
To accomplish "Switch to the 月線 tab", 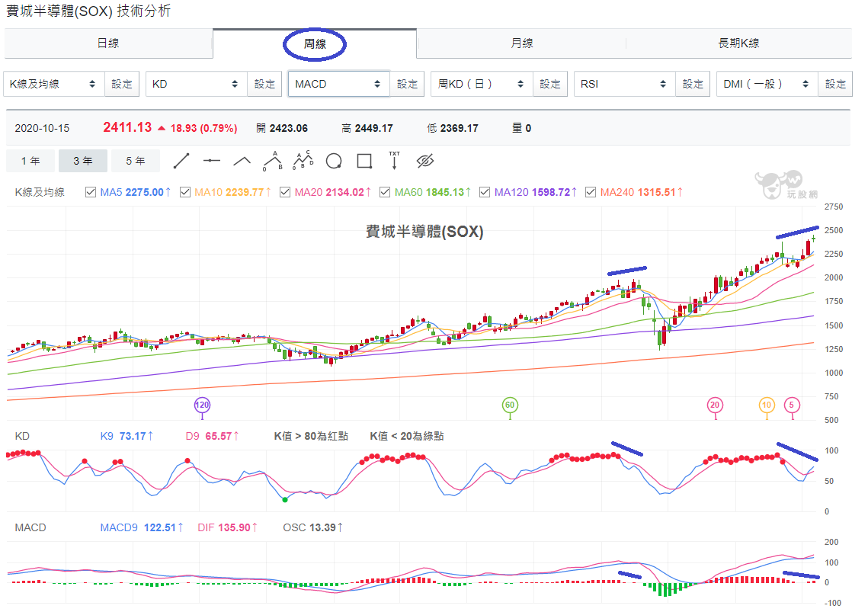I will 521,43.
